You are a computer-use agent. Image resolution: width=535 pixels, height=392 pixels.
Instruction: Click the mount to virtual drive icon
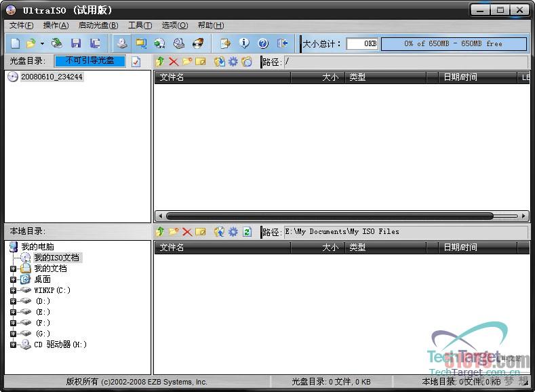point(140,43)
